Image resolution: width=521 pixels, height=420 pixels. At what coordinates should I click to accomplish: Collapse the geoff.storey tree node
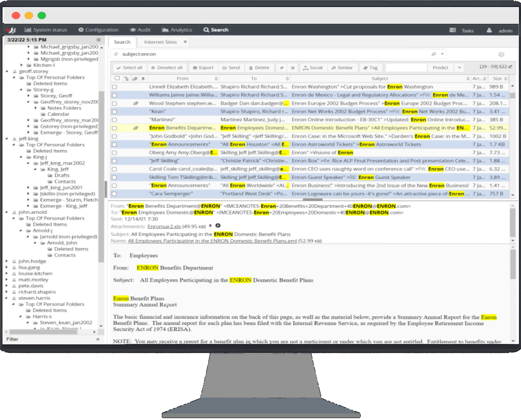click(7, 71)
